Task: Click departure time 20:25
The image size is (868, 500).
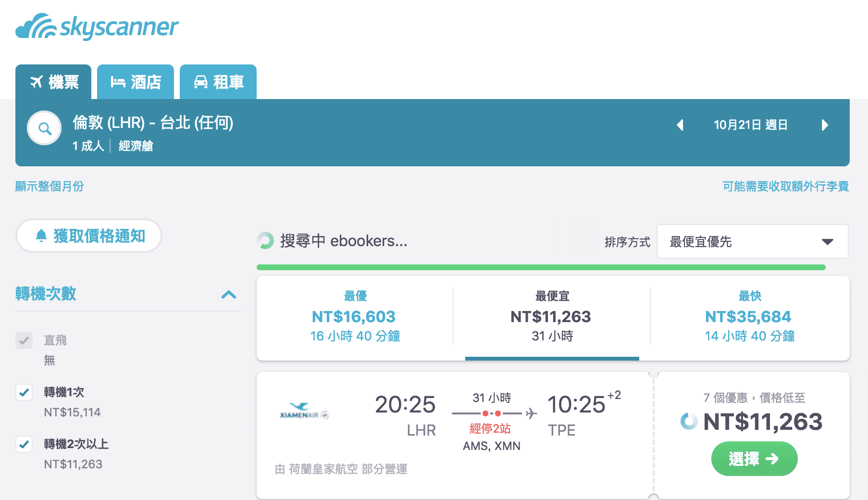Action: click(405, 404)
